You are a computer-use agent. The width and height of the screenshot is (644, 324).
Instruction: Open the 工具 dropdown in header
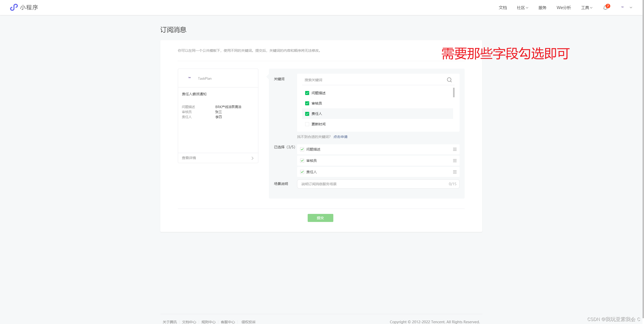[586, 8]
